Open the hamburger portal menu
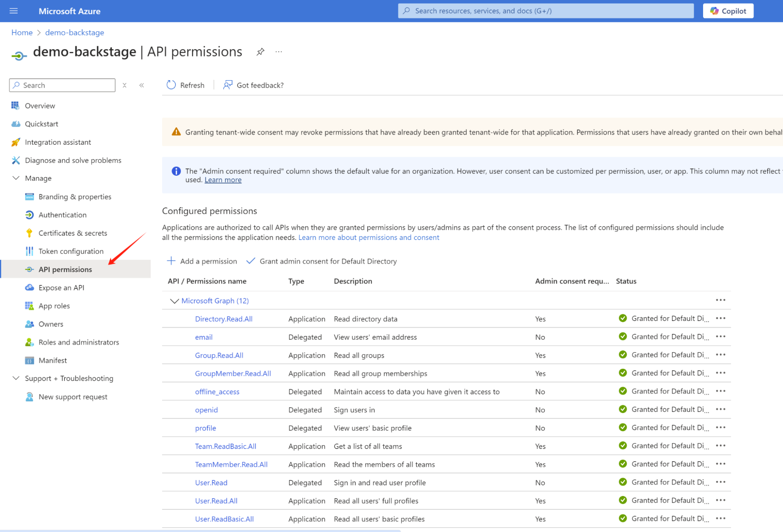The height and width of the screenshot is (532, 783). 14,11
